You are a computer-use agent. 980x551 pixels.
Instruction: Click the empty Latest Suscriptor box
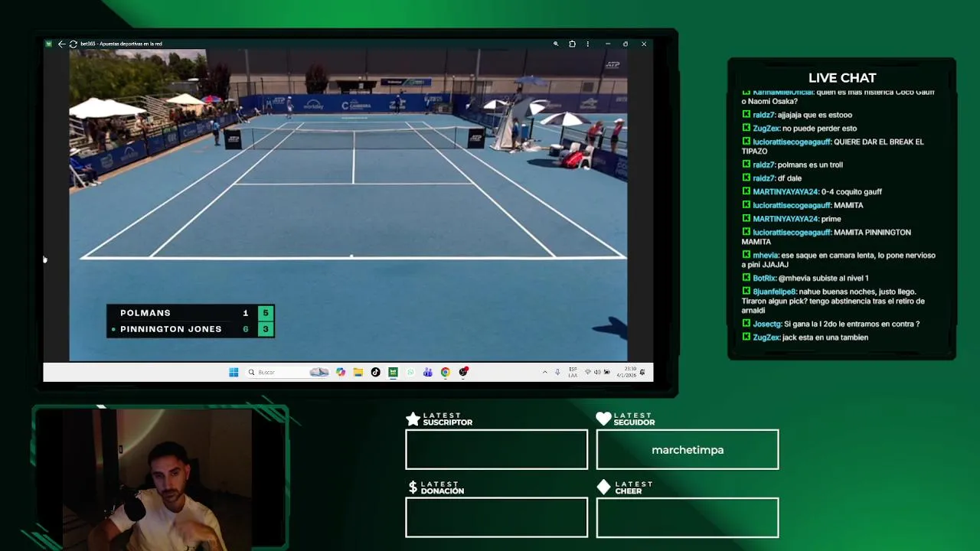(x=497, y=449)
